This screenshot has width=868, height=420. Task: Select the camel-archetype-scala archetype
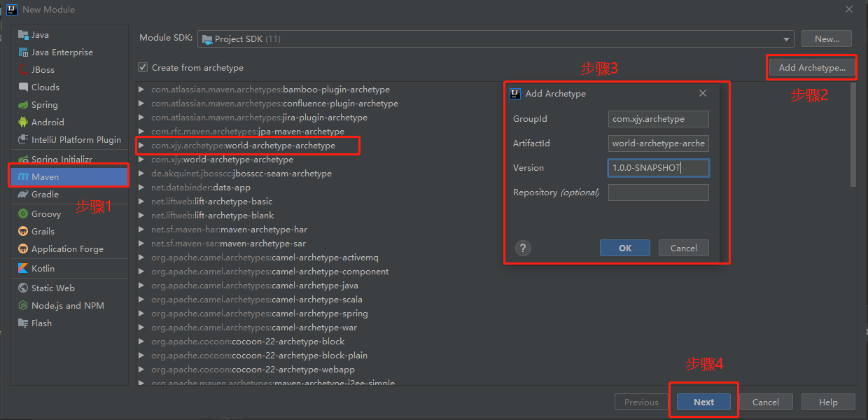point(257,300)
